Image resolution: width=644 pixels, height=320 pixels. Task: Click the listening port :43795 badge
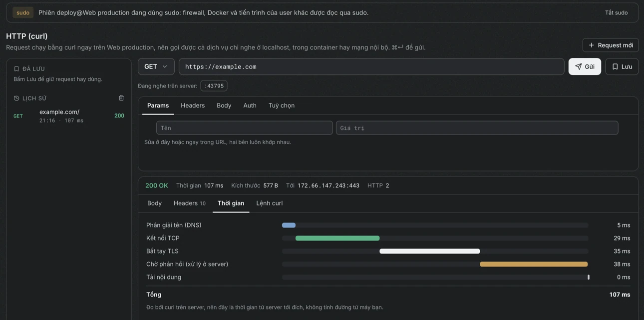click(214, 86)
